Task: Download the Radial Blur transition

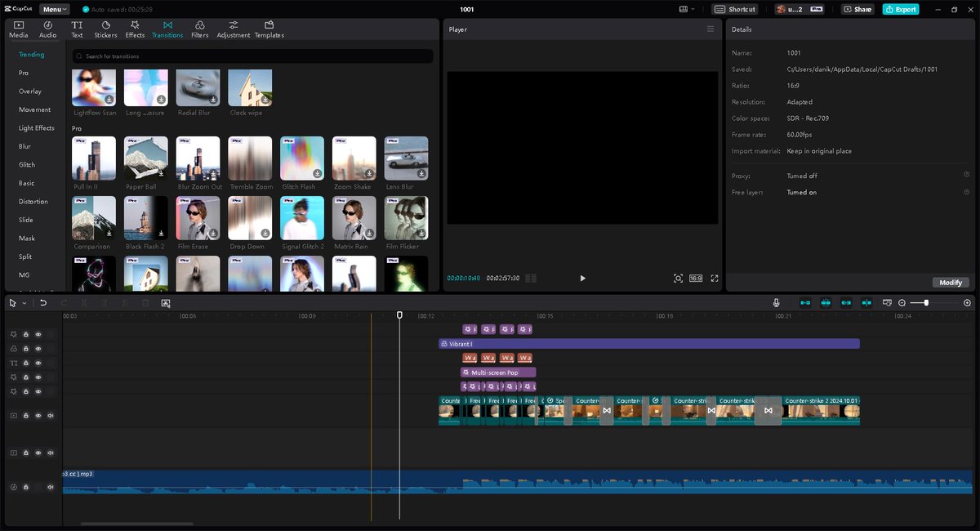Action: pos(213,100)
